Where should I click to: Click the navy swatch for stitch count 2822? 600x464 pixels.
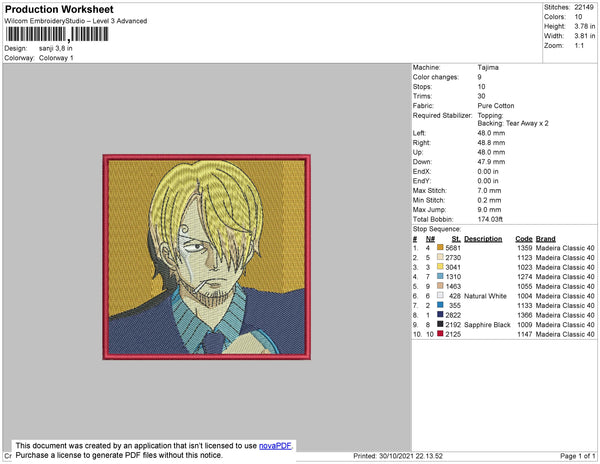click(440, 315)
